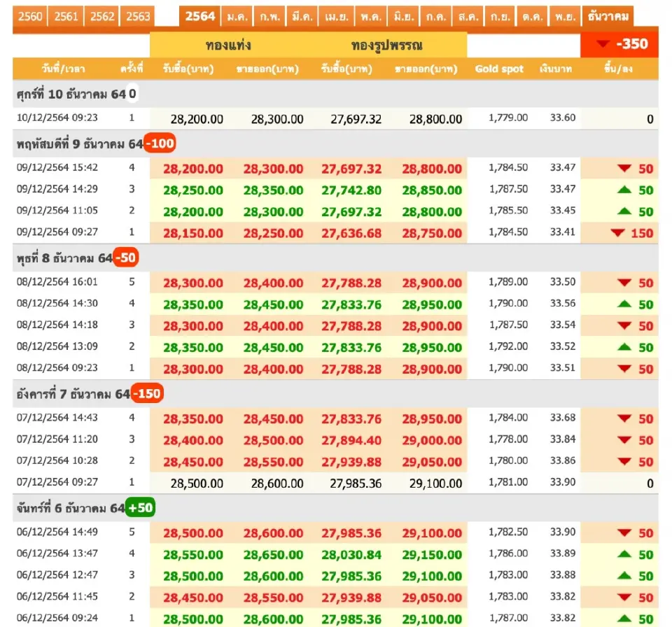Image resolution: width=672 pixels, height=627 pixels.
Task: Click the -150 badge for 7 ธันวาคม
Action: [x=147, y=393]
